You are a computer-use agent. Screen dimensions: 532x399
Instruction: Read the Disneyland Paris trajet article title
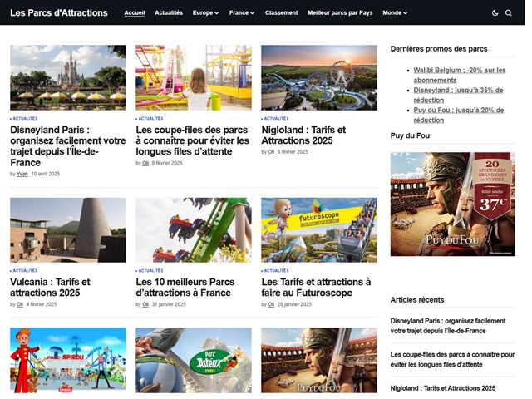pyautogui.click(x=68, y=146)
